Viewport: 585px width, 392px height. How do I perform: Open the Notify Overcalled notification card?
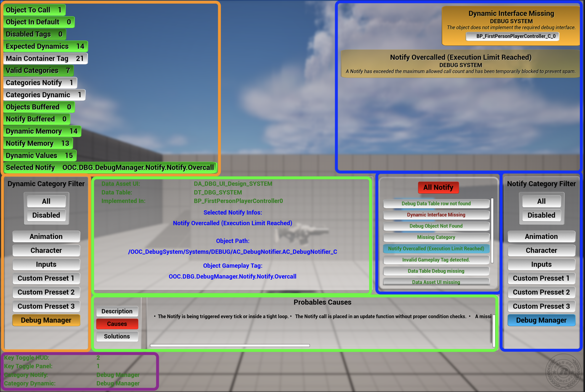click(460, 64)
